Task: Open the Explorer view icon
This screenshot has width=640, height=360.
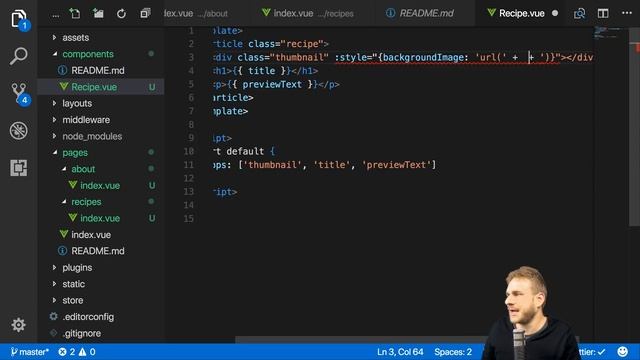Action: point(19,20)
